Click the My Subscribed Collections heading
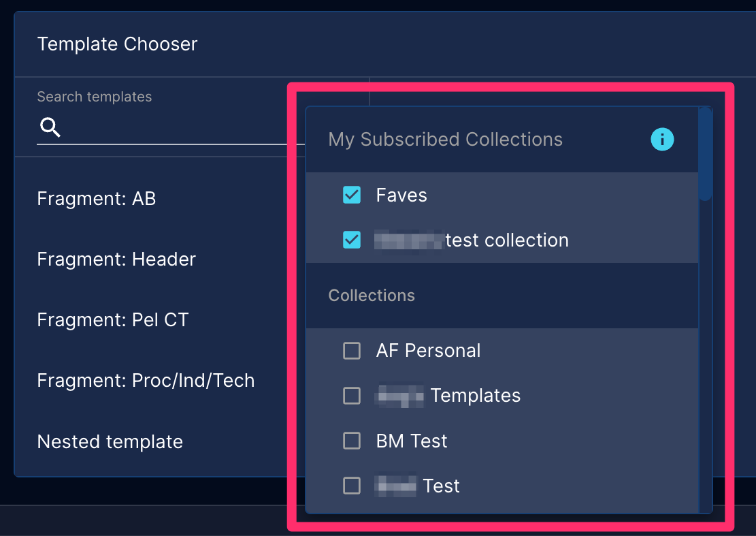756x536 pixels. tap(445, 140)
